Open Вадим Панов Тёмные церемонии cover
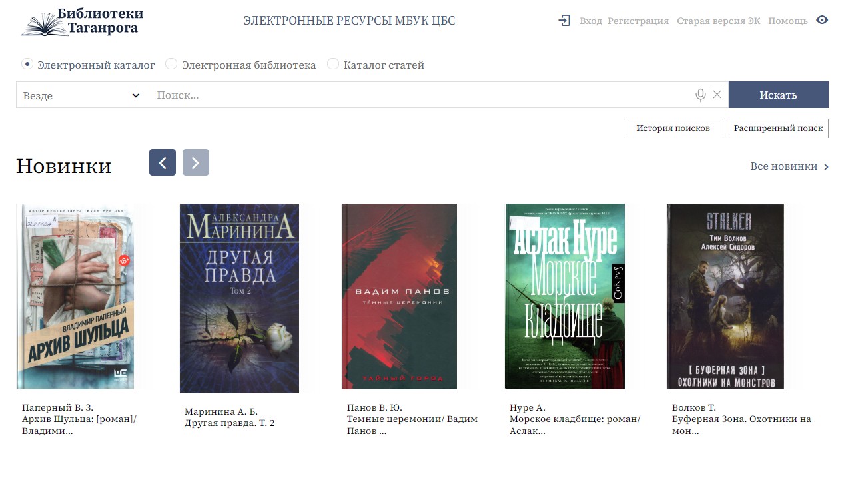 [x=400, y=296]
